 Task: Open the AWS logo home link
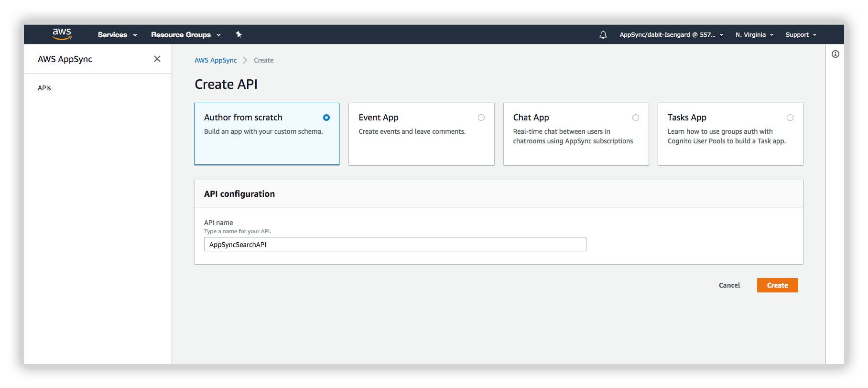coord(62,34)
